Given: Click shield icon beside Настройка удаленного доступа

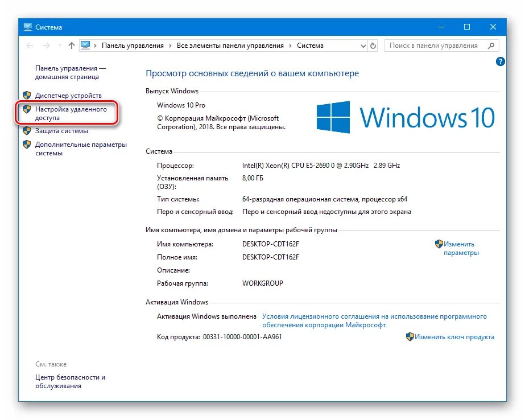Looking at the screenshot, I should click(x=27, y=109).
